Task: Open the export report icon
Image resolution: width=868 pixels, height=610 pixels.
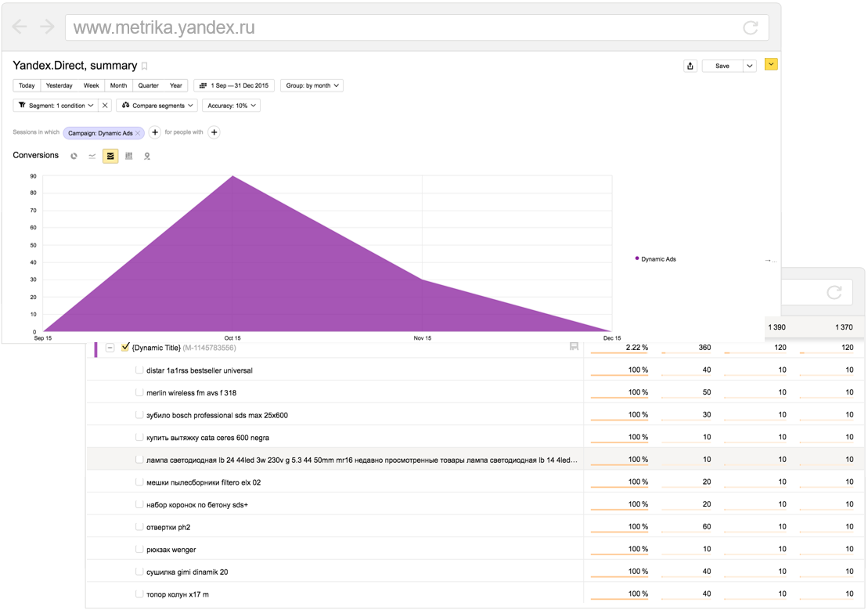Action: [690, 66]
